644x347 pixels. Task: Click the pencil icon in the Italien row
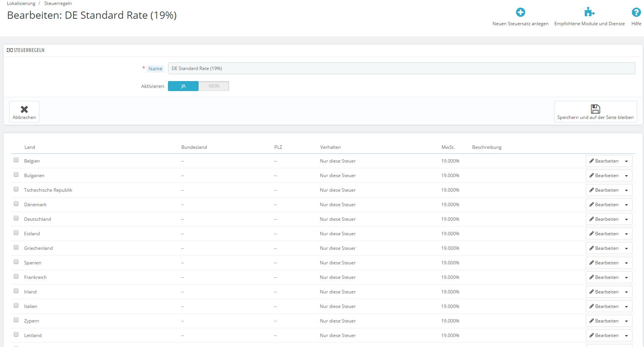592,306
